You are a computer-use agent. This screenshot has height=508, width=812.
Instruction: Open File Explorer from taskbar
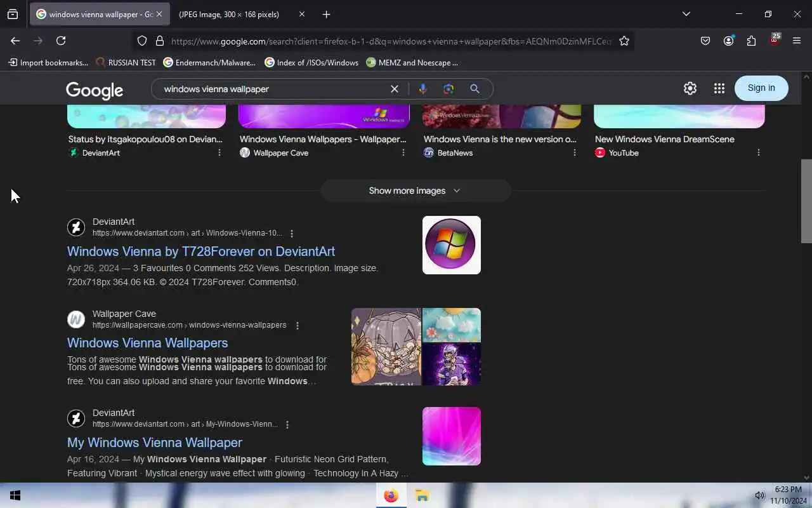[422, 495]
